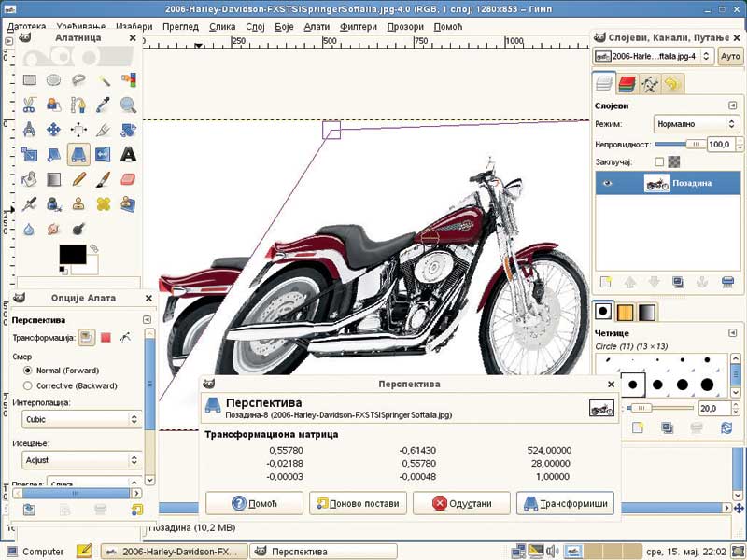Select the Perspective tool in toolbox

click(78, 154)
